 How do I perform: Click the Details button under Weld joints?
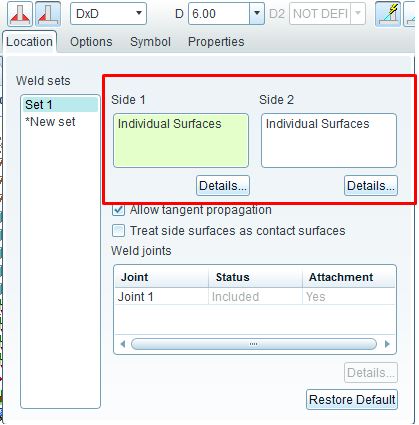(x=371, y=373)
